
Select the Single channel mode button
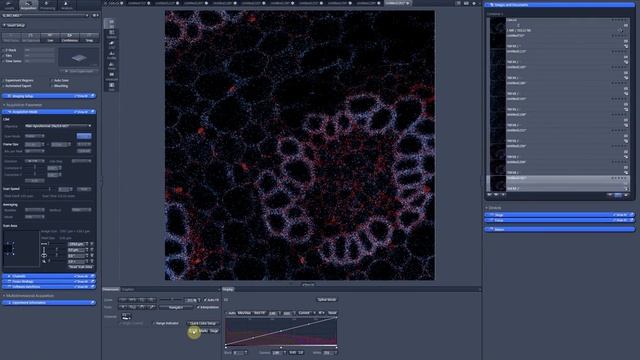(x=193, y=331)
